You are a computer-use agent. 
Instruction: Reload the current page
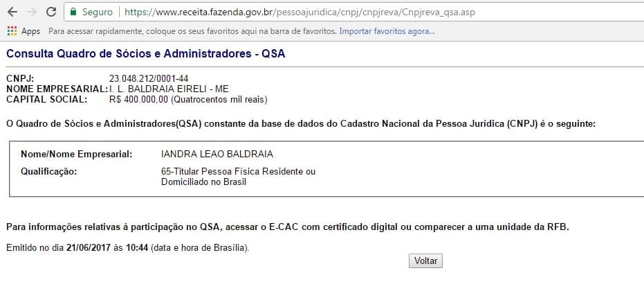click(50, 12)
